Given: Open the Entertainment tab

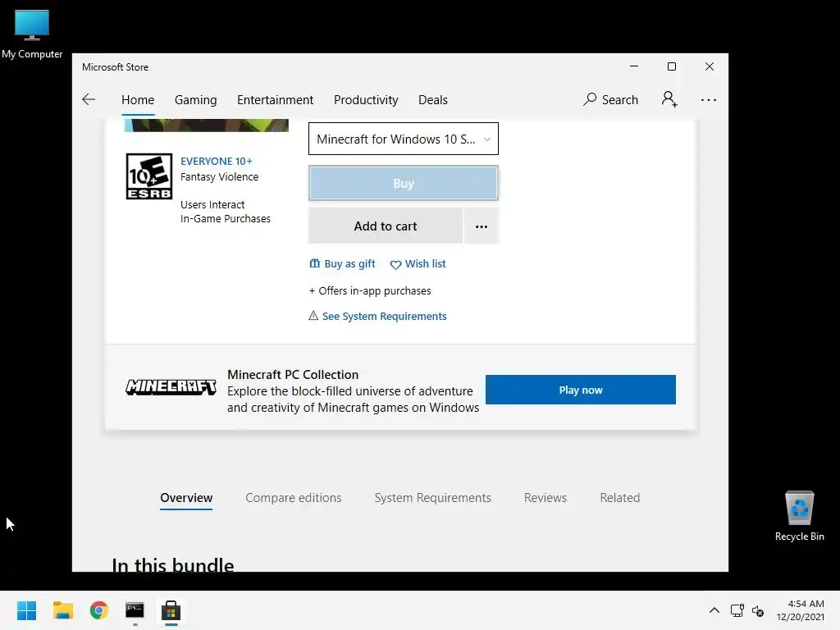Looking at the screenshot, I should [276, 100].
